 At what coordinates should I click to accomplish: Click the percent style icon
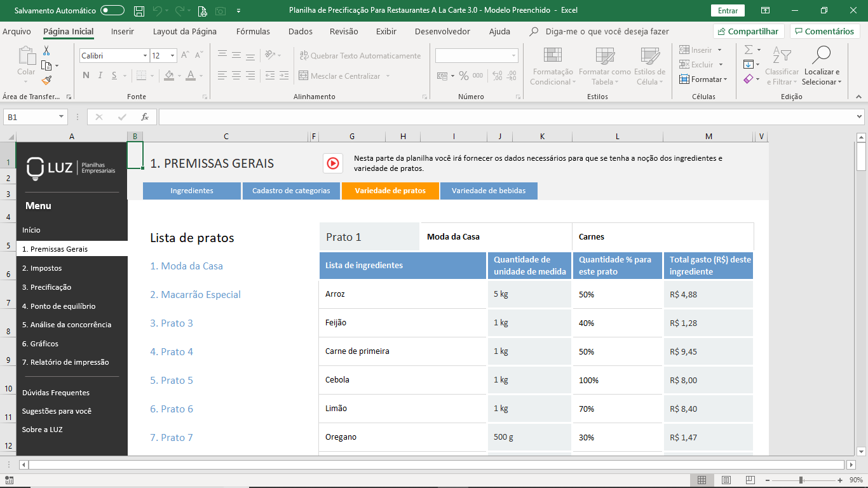pyautogui.click(x=464, y=76)
